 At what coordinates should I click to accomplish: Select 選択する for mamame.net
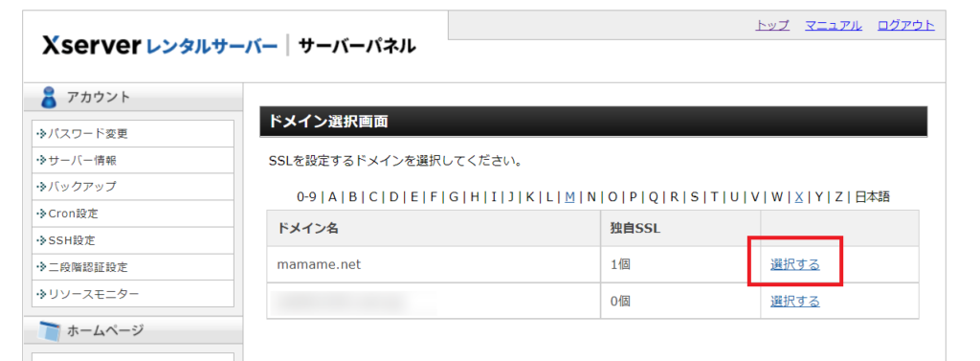[795, 264]
